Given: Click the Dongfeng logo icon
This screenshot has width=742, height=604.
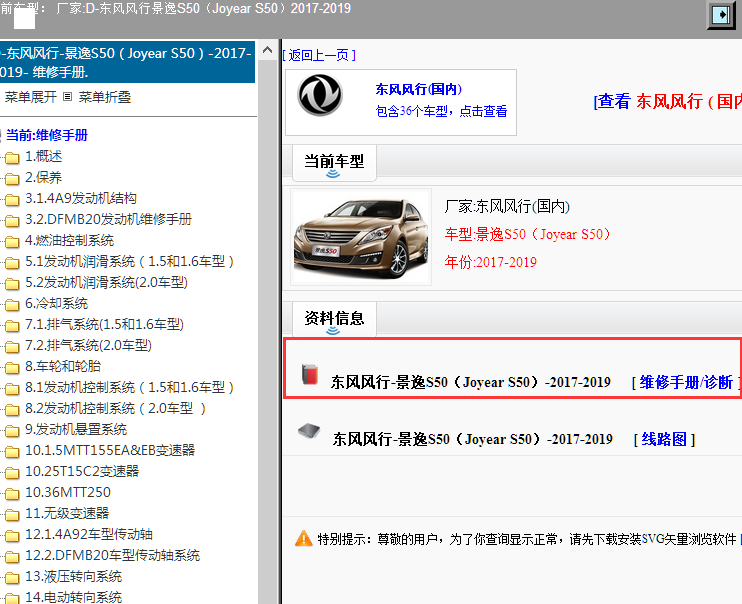Looking at the screenshot, I should click(320, 95).
